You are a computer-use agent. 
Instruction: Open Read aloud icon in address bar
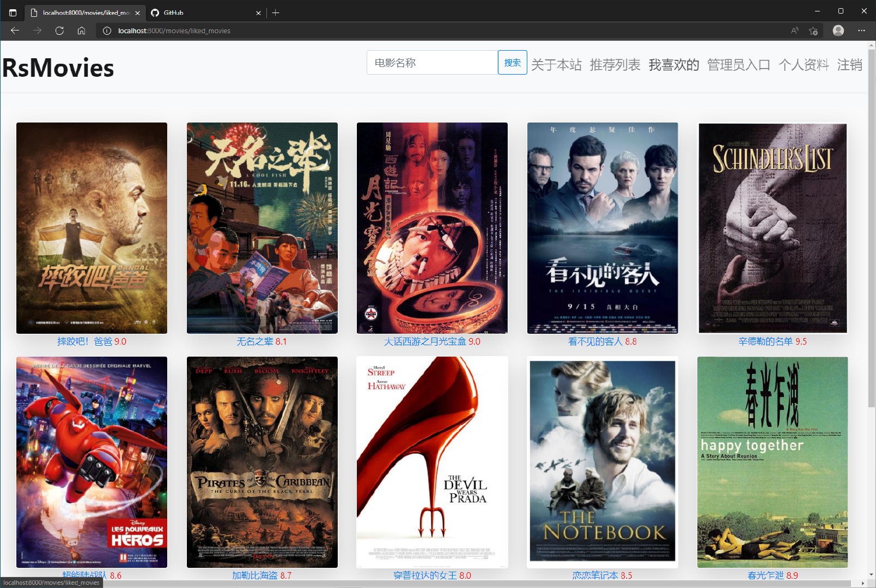[795, 30]
